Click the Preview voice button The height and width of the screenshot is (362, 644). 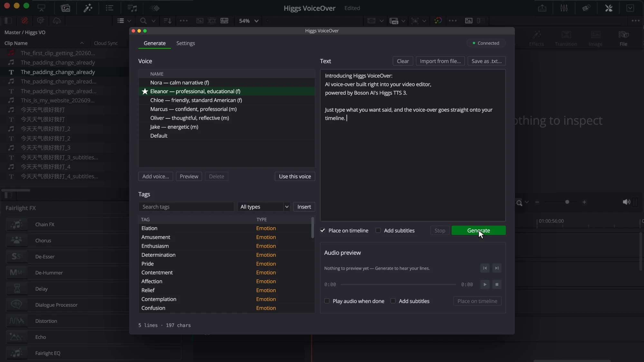(189, 176)
